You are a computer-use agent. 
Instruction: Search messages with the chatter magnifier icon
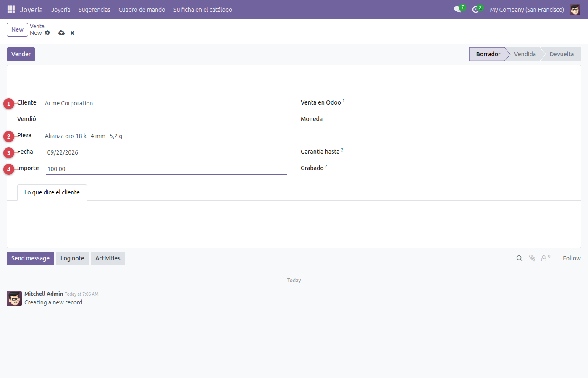point(520,258)
